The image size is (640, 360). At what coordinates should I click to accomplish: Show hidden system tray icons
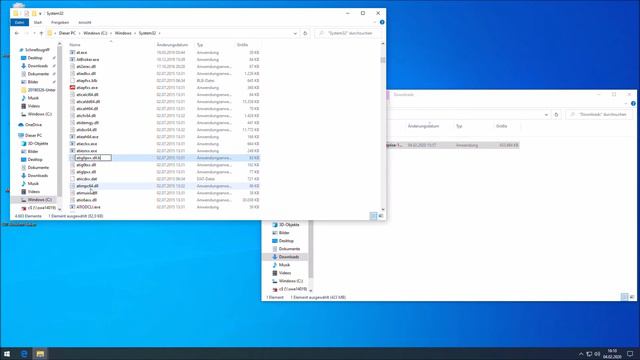click(x=581, y=354)
